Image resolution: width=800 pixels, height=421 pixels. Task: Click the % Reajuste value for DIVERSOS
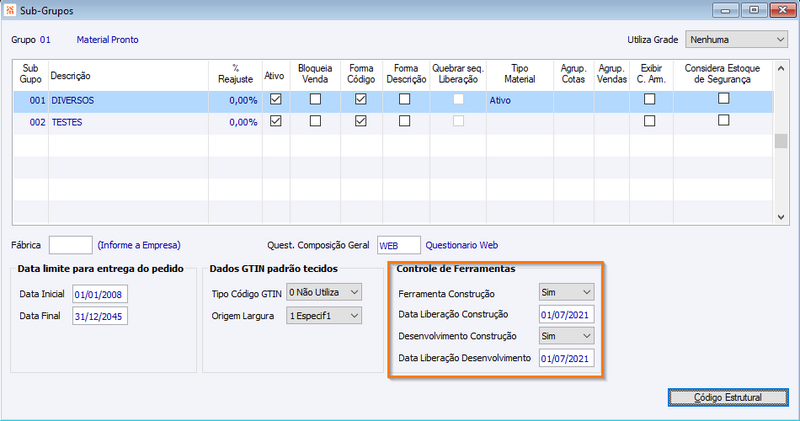pyautogui.click(x=243, y=101)
